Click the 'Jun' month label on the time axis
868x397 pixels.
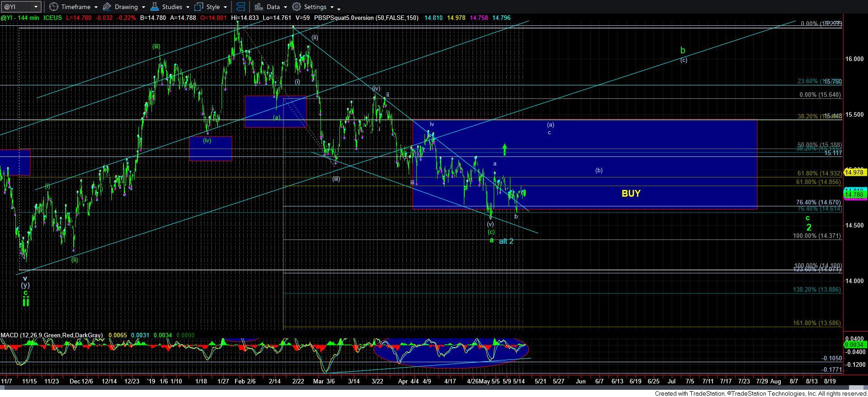pyautogui.click(x=580, y=381)
